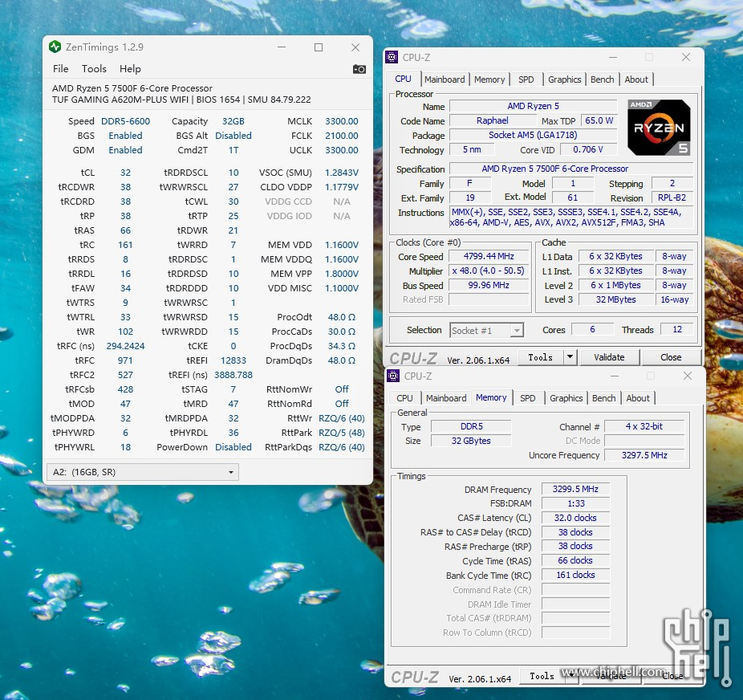The width and height of the screenshot is (743, 700).
Task: Click Tools button in upper CPU-Z window
Action: point(540,357)
